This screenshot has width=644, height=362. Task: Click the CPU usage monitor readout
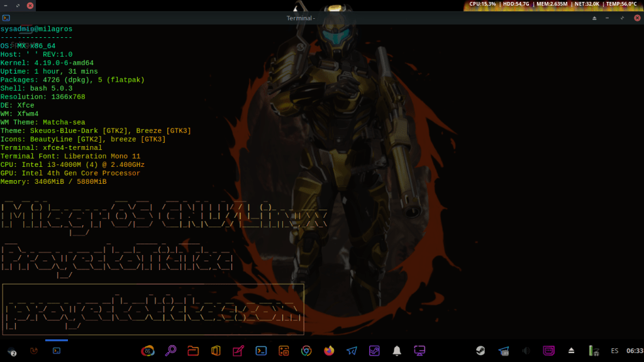(482, 4)
